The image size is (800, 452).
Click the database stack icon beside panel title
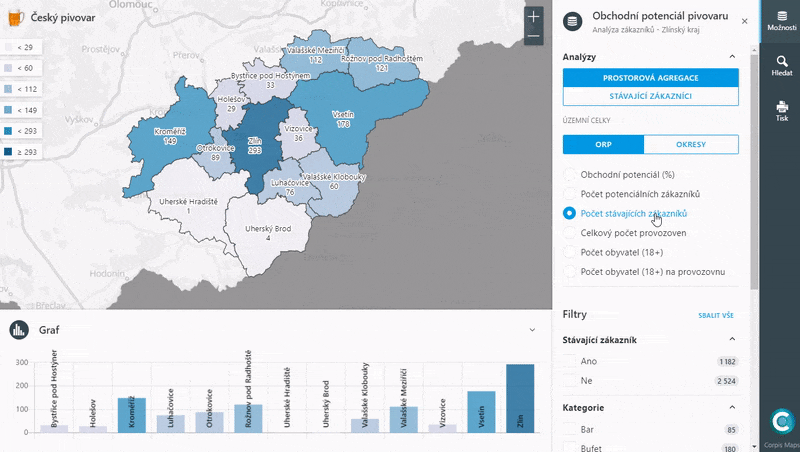click(572, 21)
